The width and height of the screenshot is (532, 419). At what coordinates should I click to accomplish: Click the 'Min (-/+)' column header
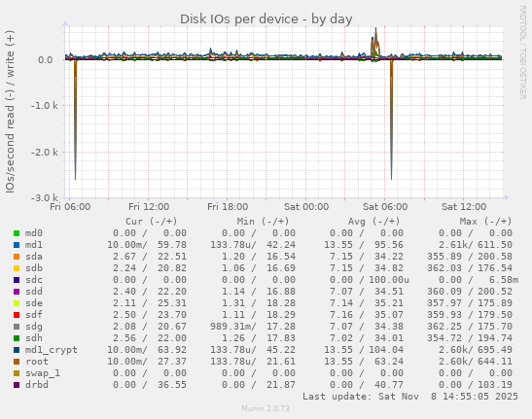(x=263, y=222)
